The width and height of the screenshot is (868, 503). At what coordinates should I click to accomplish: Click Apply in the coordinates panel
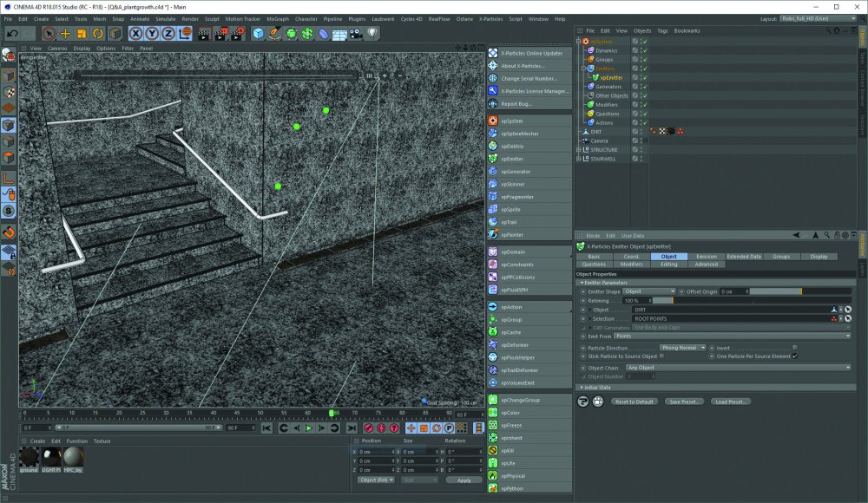tap(464, 480)
